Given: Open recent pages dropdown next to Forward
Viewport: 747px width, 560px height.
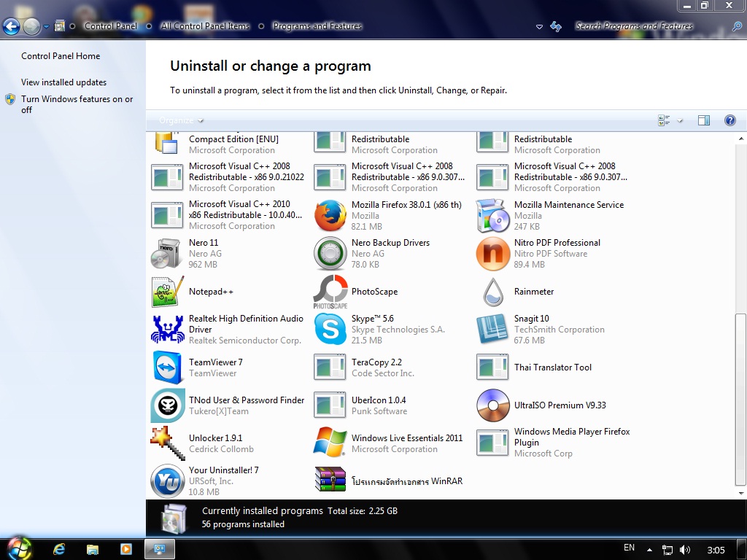Looking at the screenshot, I should coord(46,27).
